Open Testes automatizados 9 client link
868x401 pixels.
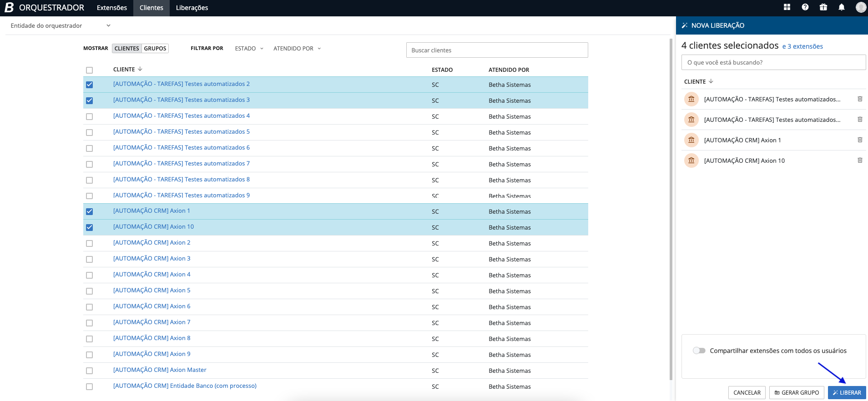(182, 195)
